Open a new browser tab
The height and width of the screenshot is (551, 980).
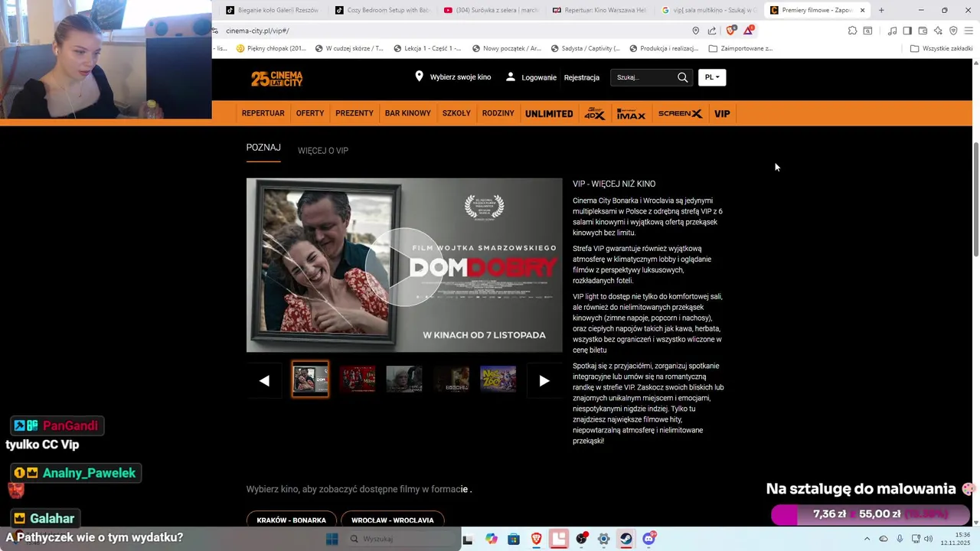[x=881, y=10]
